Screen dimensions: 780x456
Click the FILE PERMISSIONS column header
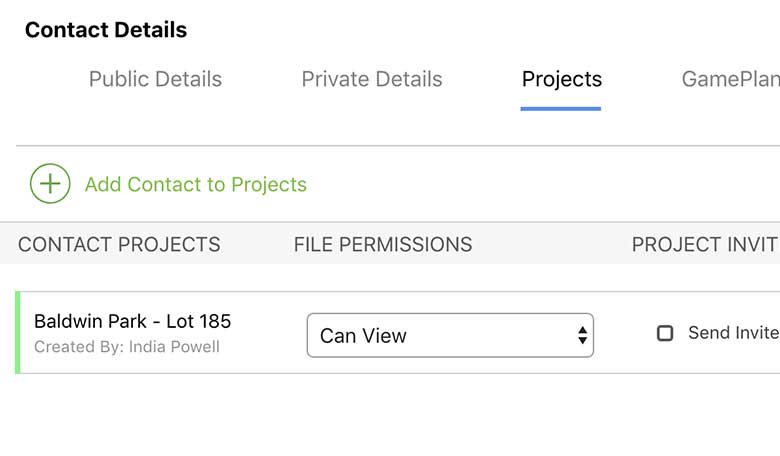382,244
